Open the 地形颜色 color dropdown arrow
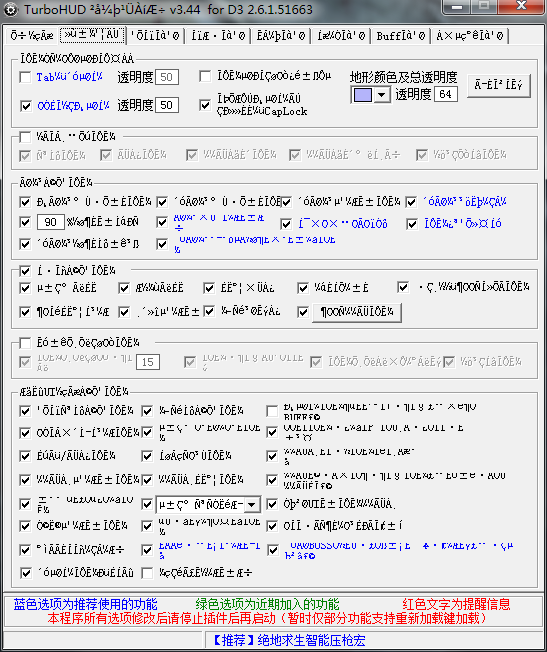Viewport: 547px width, 652px height. click(x=381, y=95)
